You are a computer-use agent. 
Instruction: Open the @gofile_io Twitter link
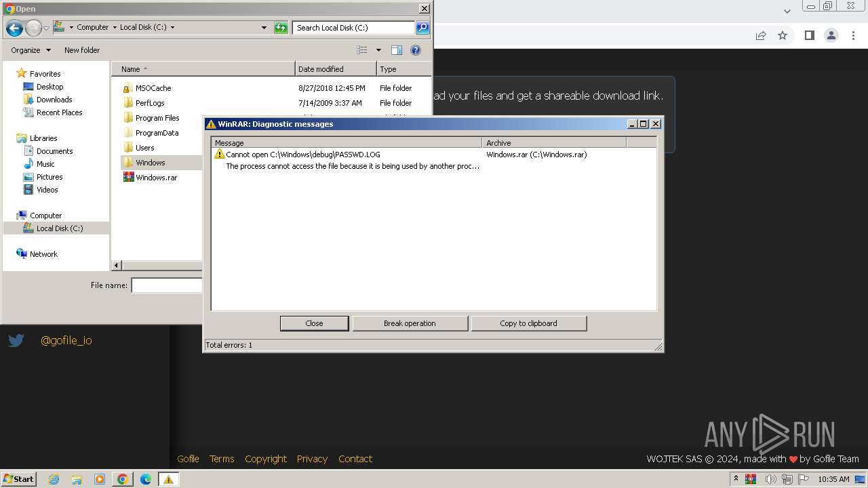point(66,341)
